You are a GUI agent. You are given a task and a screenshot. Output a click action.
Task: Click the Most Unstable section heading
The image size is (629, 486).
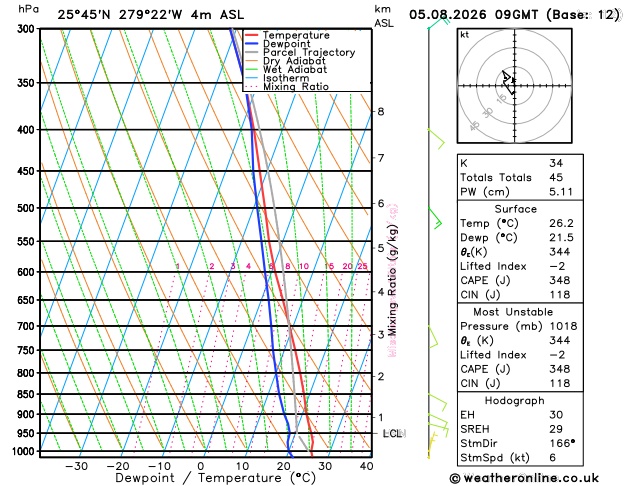point(513,312)
